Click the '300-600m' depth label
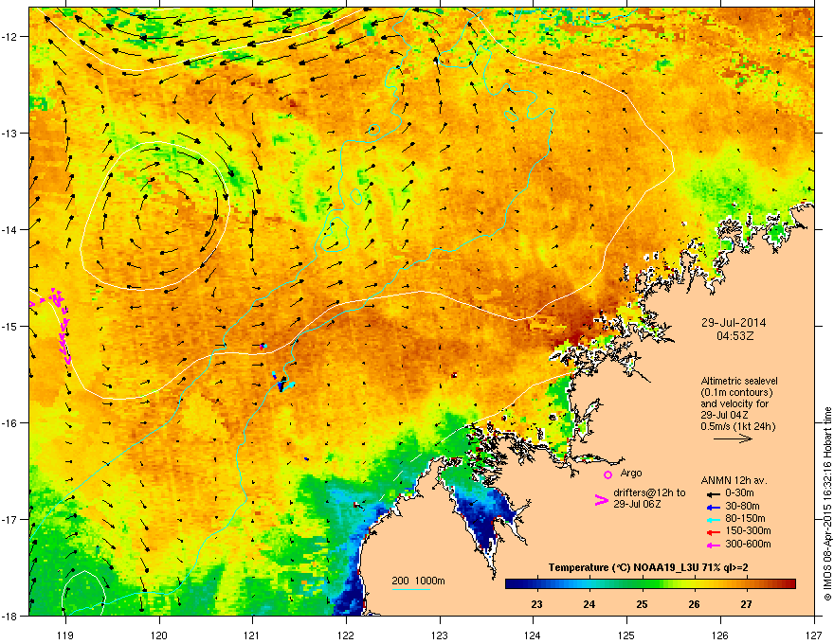Viewport: 834px width, 644px height. coord(748,545)
